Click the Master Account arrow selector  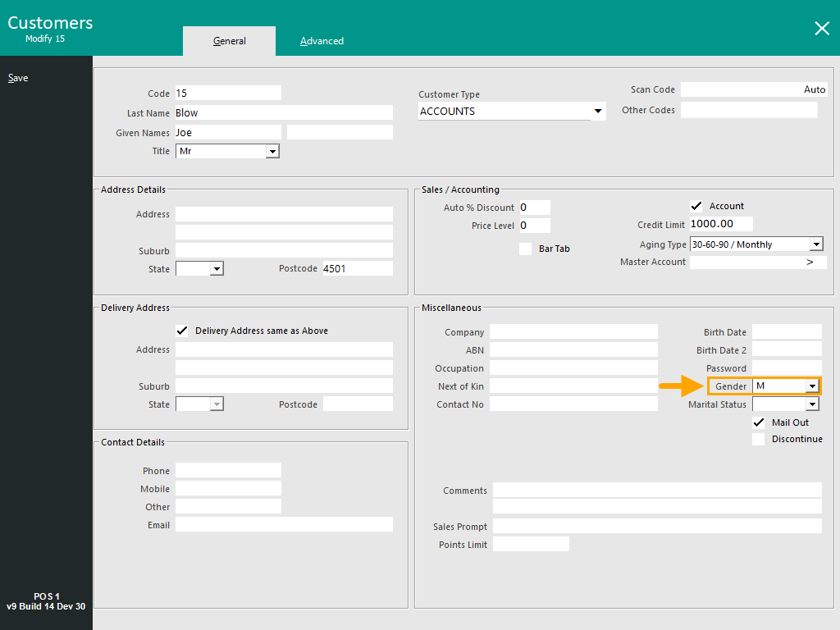810,262
